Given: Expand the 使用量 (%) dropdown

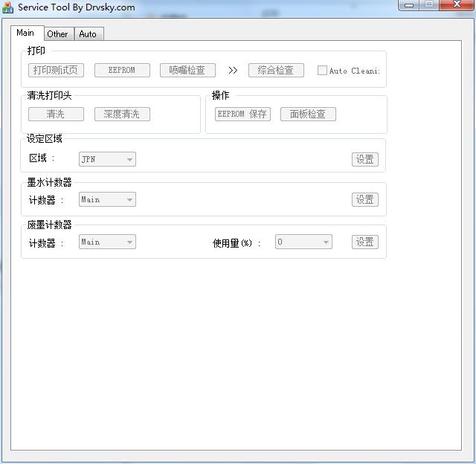Looking at the screenshot, I should pyautogui.click(x=303, y=242).
